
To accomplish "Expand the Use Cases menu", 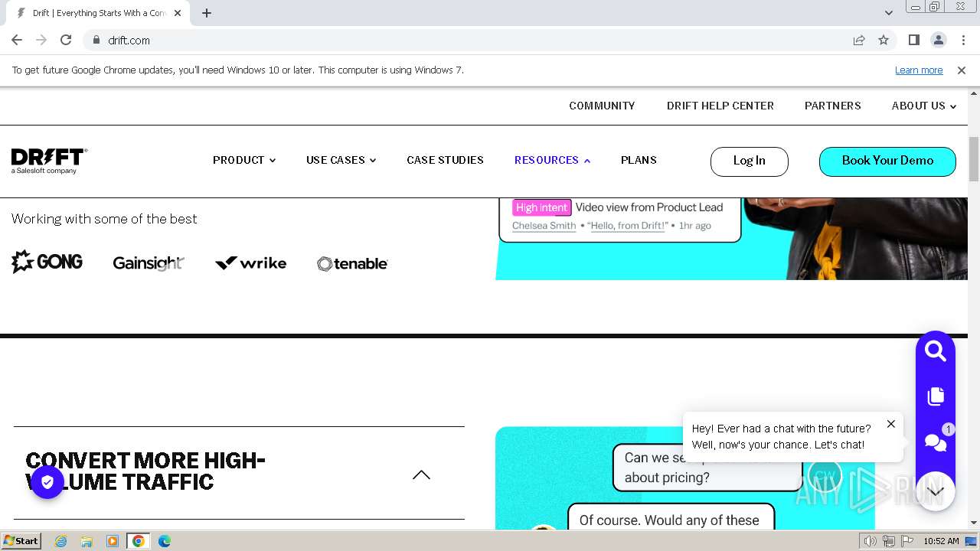I will (341, 160).
